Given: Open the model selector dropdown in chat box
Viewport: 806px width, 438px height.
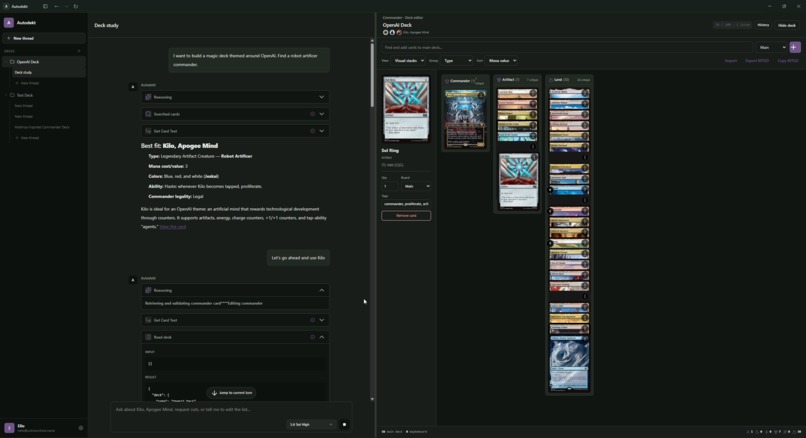Looking at the screenshot, I should click(310, 425).
